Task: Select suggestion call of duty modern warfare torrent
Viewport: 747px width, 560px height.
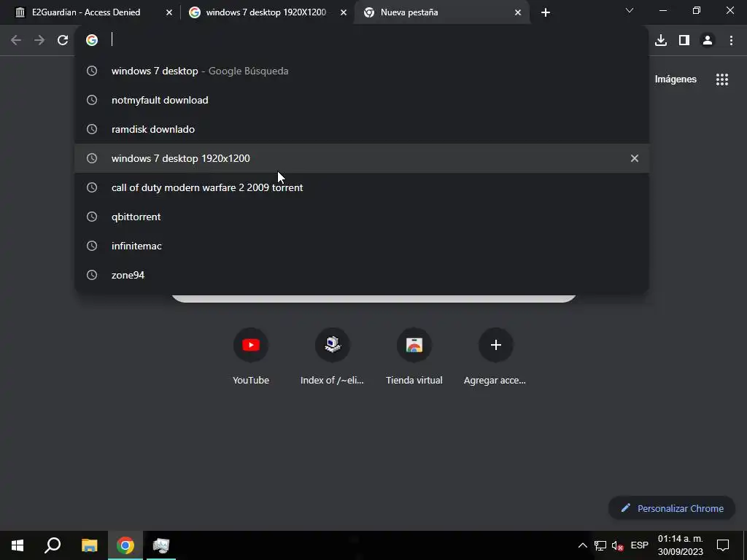Action: tap(362, 187)
